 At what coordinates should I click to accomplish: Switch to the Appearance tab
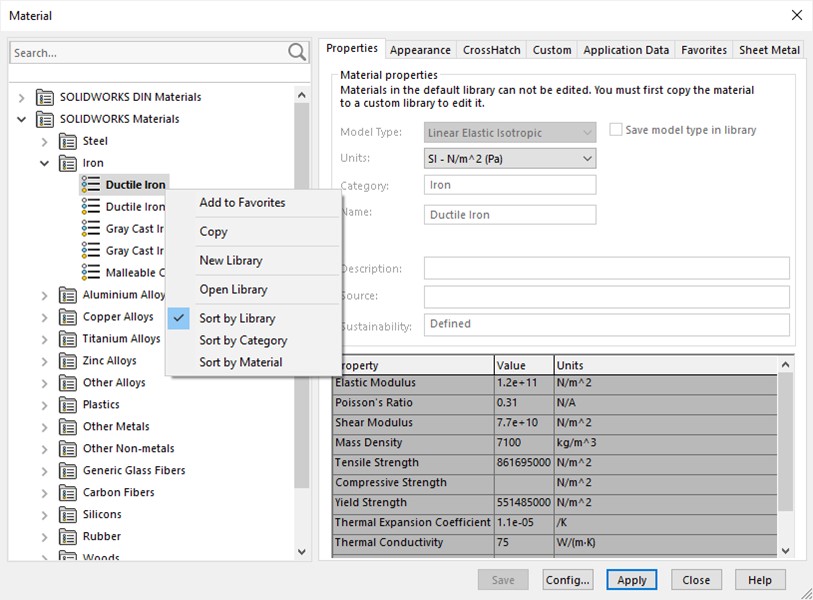click(x=420, y=49)
